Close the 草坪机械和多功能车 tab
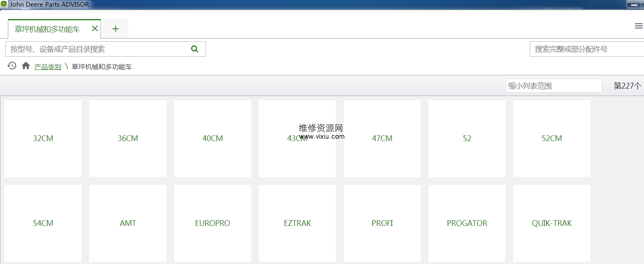Screen dimensions: 644x264 [x=95, y=29]
